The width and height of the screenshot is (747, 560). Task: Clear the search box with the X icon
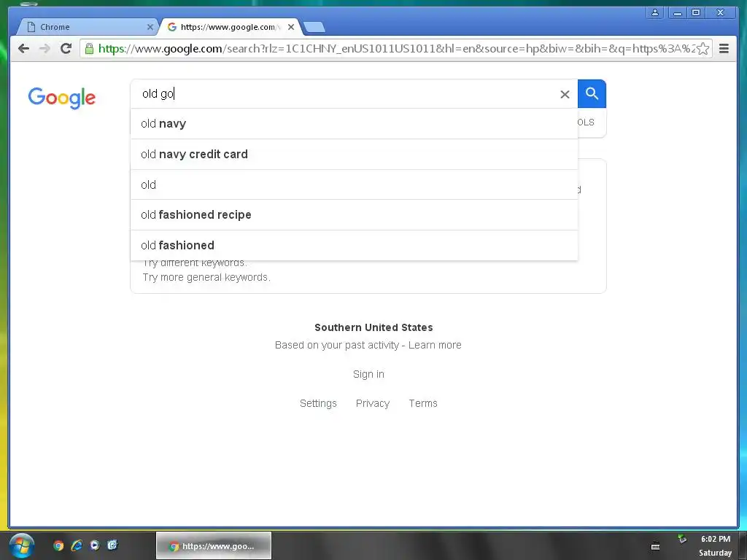[565, 94]
